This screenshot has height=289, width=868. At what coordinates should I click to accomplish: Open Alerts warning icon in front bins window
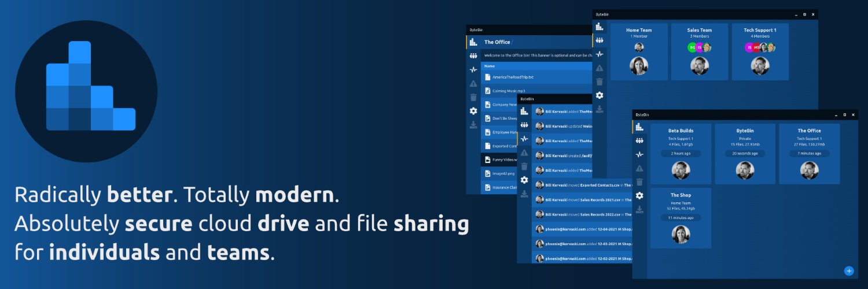tap(639, 168)
